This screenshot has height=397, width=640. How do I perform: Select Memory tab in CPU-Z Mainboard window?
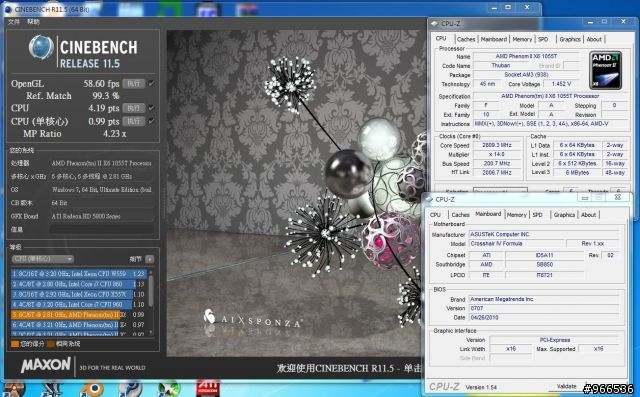[x=517, y=215]
